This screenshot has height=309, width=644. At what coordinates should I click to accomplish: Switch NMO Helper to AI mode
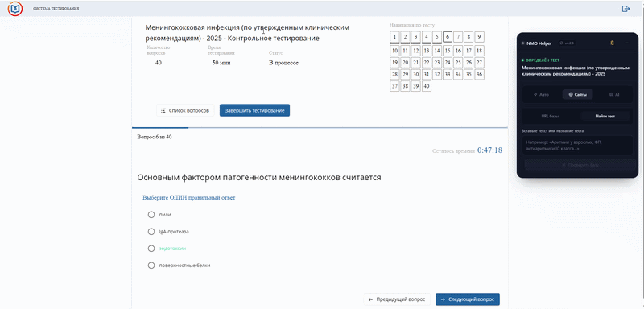[x=614, y=94]
